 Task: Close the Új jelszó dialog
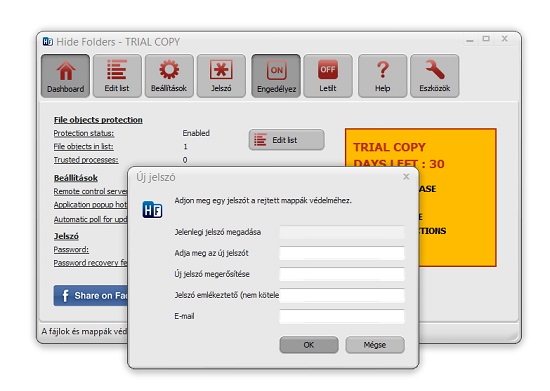point(406,177)
